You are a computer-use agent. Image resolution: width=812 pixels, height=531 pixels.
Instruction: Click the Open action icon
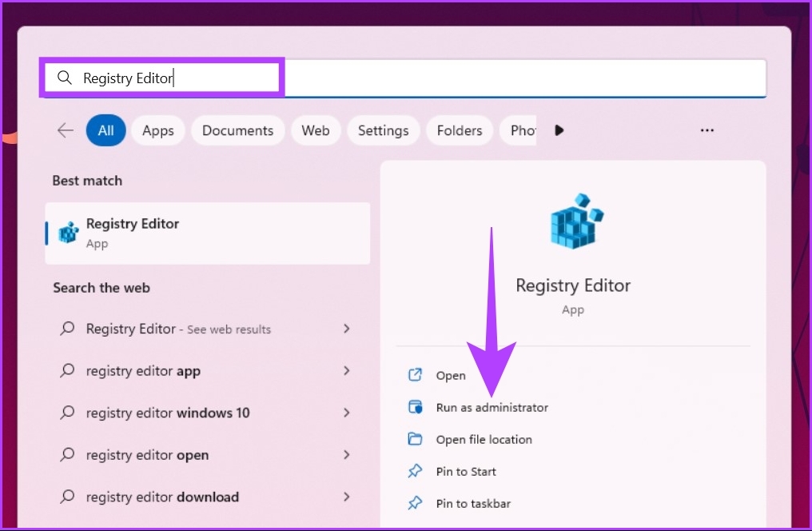(x=415, y=374)
